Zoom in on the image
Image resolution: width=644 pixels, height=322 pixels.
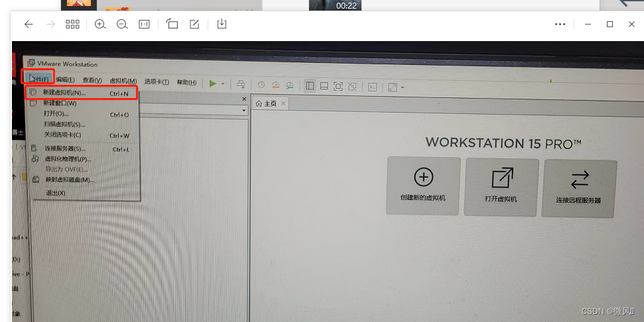click(100, 25)
